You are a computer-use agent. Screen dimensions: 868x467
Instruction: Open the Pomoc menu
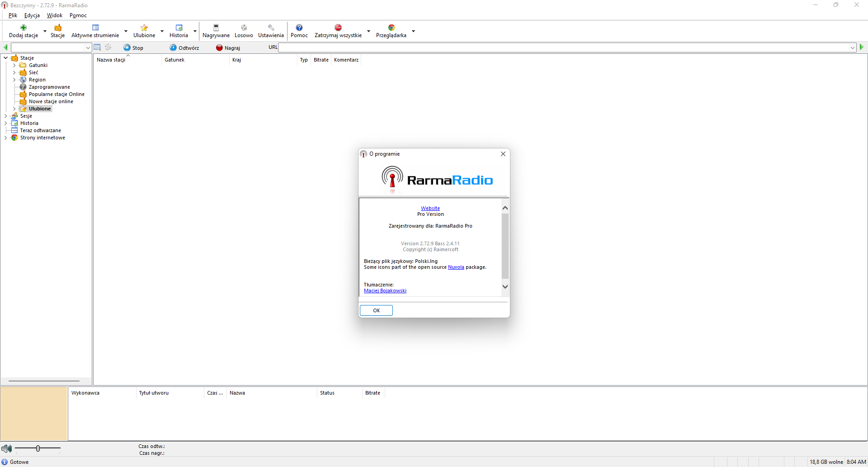(x=78, y=15)
